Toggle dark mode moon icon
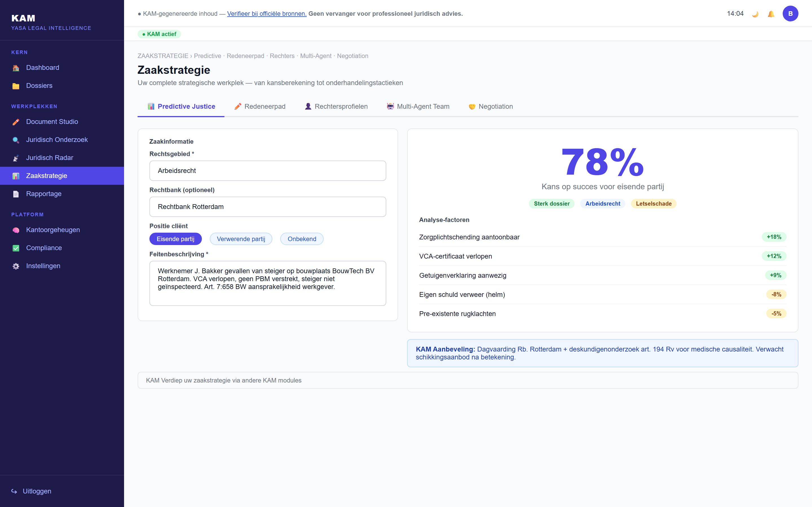The width and height of the screenshot is (812, 507). [755, 14]
